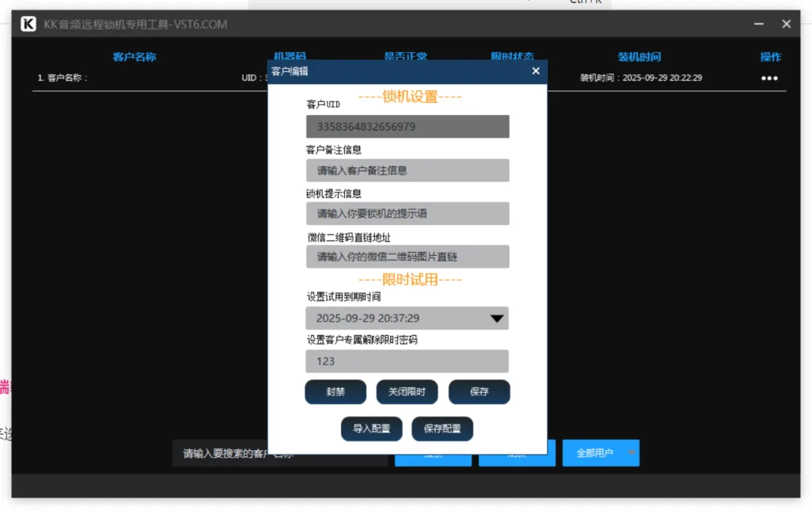
Task: Expand the trial expiration date dropdown showing 2025-09-29
Action: click(x=407, y=318)
